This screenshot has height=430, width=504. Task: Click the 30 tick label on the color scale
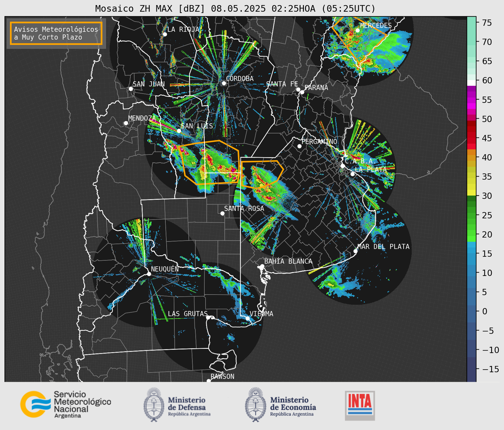click(487, 196)
